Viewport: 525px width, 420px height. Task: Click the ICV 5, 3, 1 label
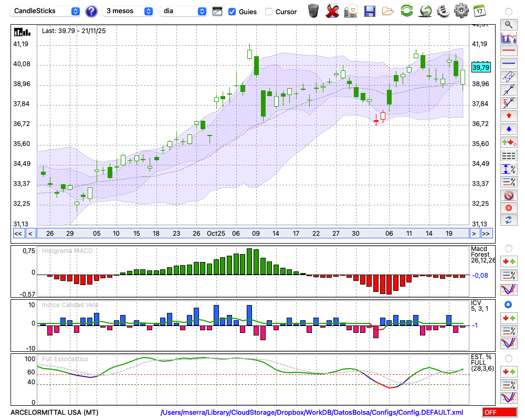479,306
